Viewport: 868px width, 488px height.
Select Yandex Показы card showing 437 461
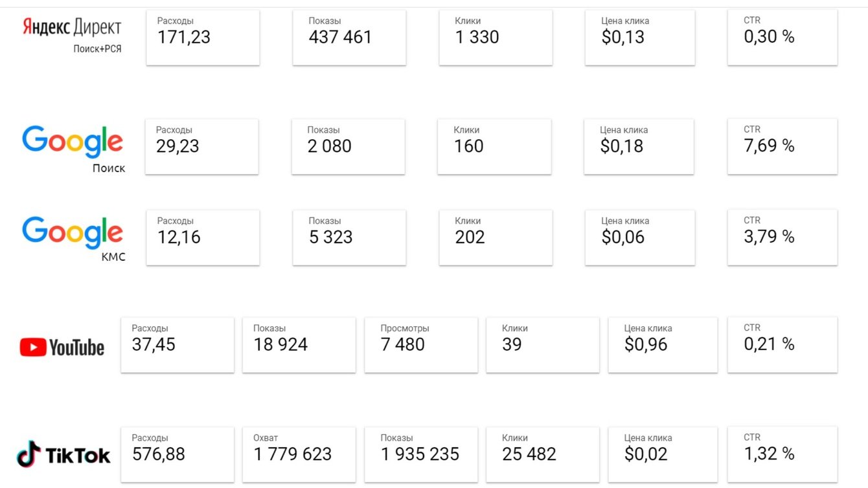tap(349, 38)
